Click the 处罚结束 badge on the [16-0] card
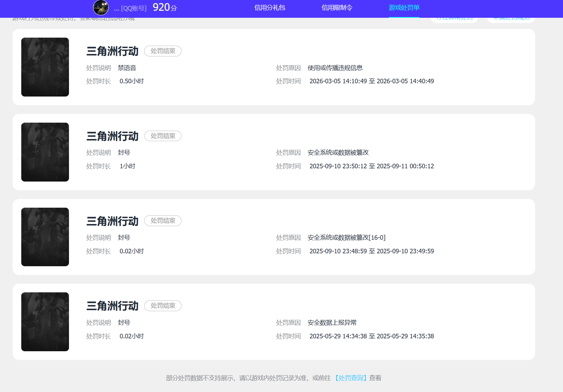This screenshot has height=392, width=563. pyautogui.click(x=163, y=221)
